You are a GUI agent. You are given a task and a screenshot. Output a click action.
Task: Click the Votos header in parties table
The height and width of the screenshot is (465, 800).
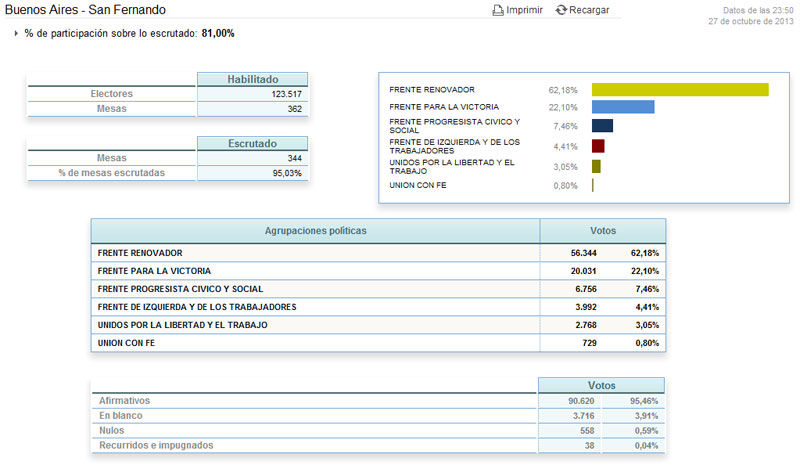point(603,231)
